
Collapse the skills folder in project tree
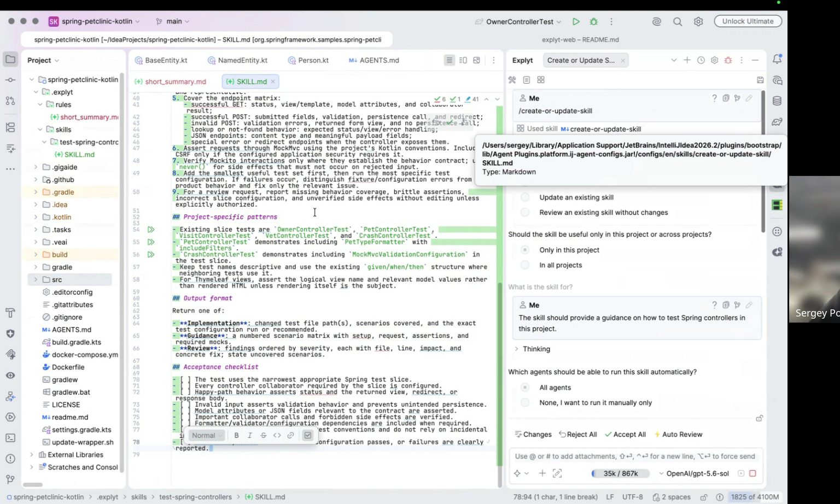click(x=40, y=130)
